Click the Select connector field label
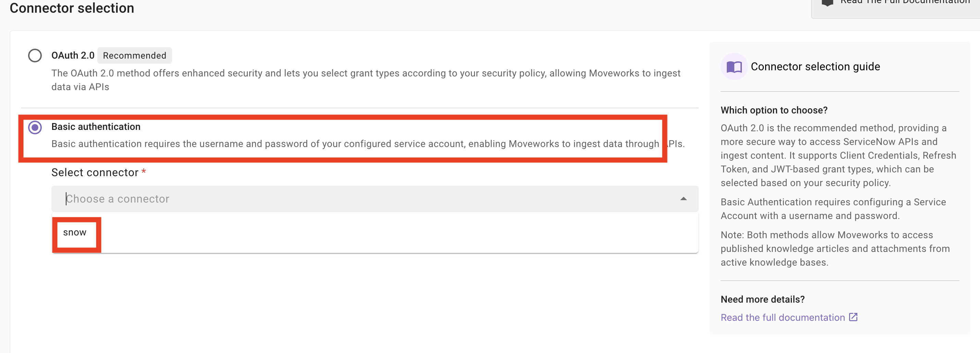The width and height of the screenshot is (980, 353). (95, 172)
